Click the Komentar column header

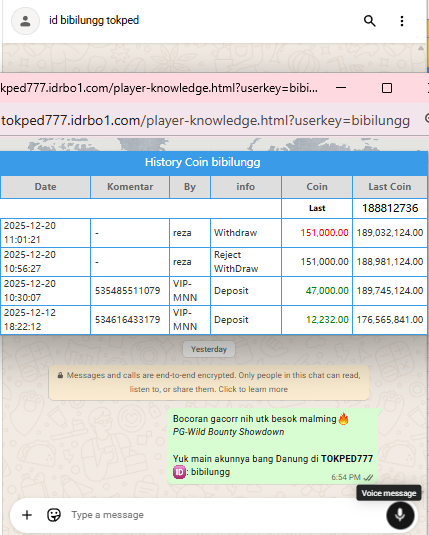tap(130, 187)
